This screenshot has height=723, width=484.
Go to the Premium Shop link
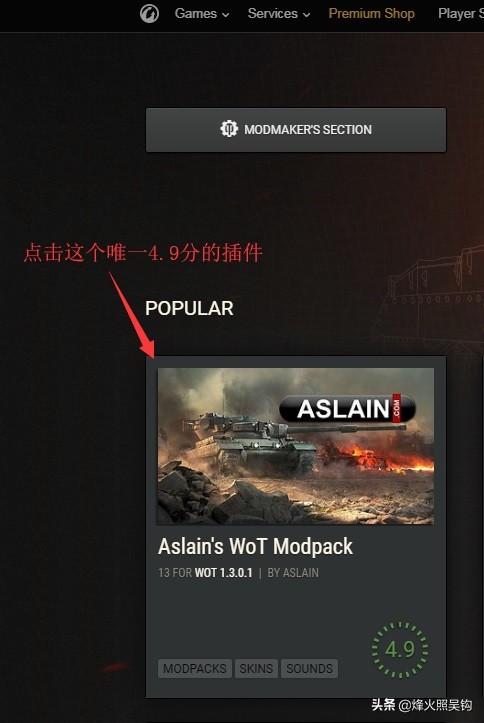click(x=372, y=13)
